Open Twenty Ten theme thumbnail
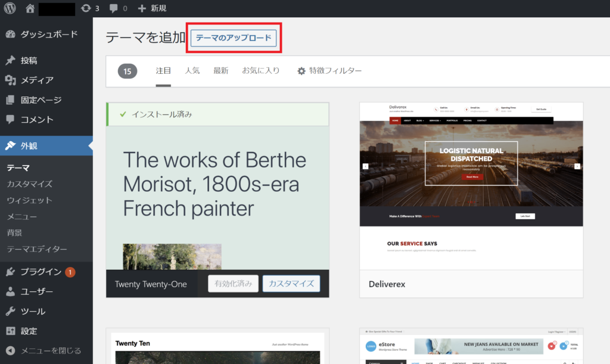Image resolution: width=610 pixels, height=364 pixels. click(217, 347)
